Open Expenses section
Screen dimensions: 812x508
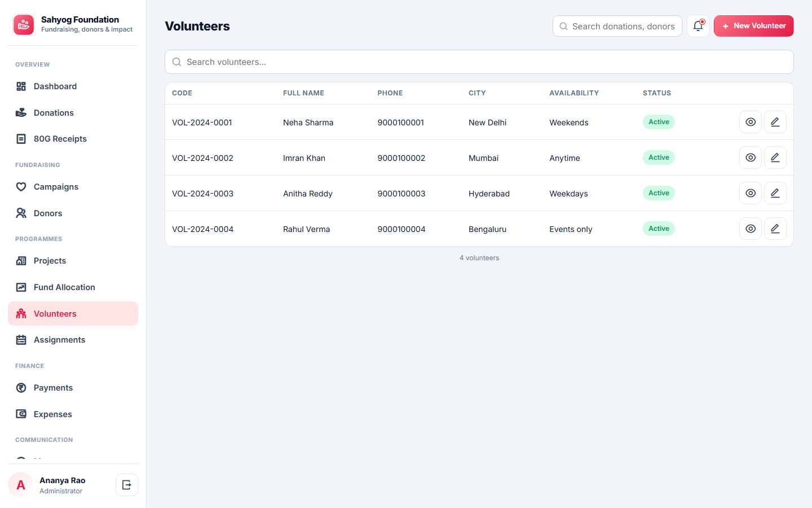tap(73, 414)
